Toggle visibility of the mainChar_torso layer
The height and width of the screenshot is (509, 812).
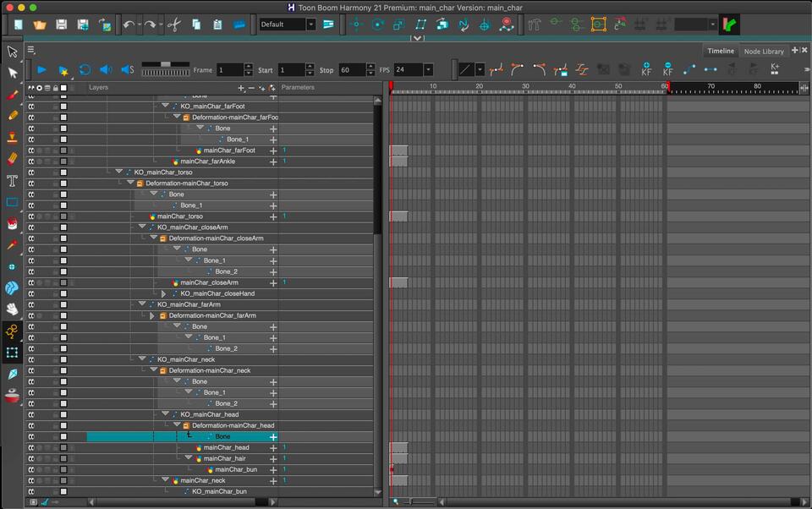point(30,216)
